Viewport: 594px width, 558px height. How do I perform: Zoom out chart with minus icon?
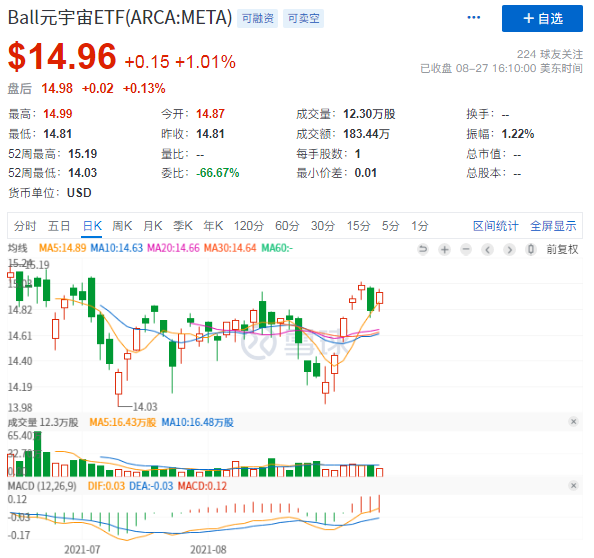click(x=466, y=249)
